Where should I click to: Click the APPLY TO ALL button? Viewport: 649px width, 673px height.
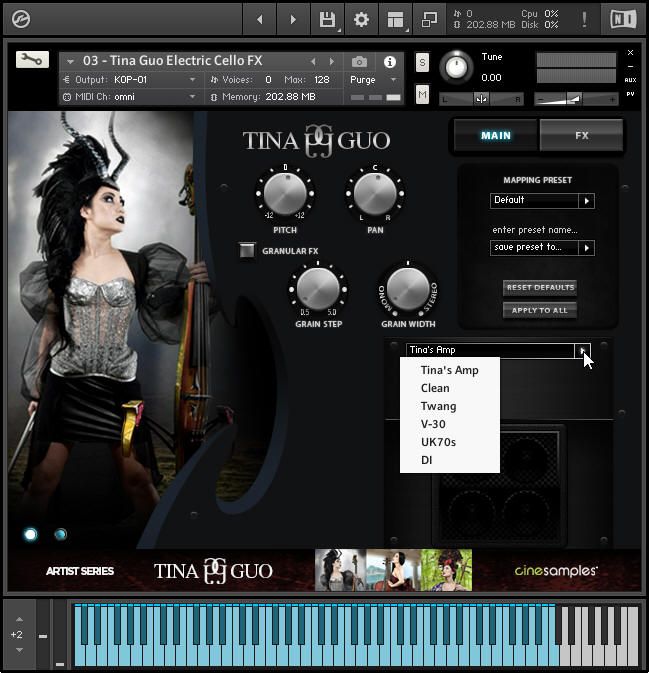point(540,310)
